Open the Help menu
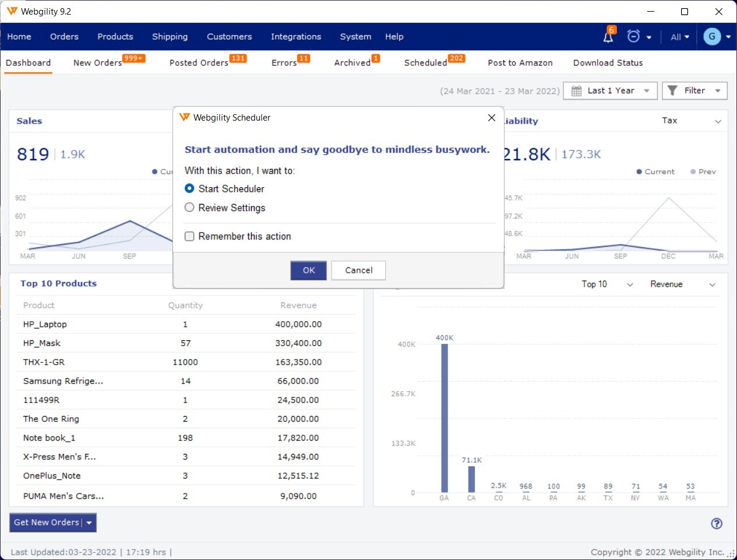 click(394, 36)
